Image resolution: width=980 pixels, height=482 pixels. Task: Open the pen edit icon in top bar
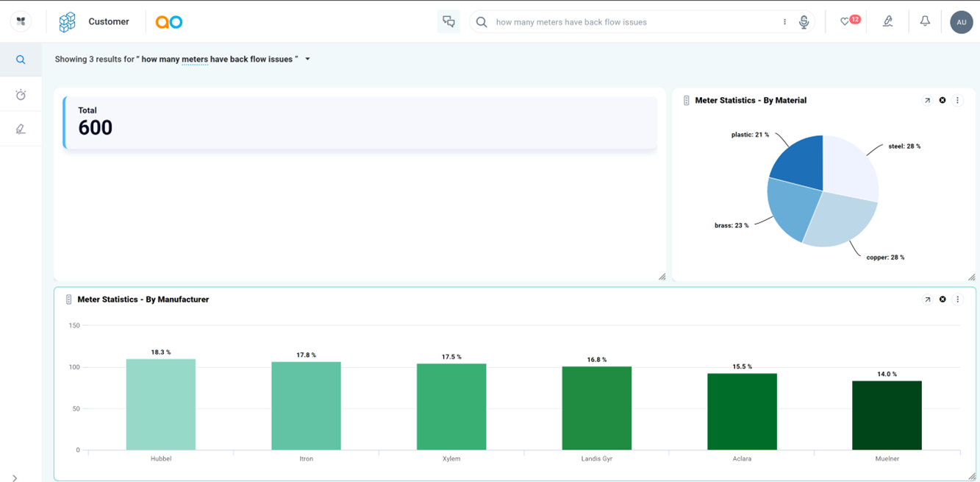coord(887,22)
